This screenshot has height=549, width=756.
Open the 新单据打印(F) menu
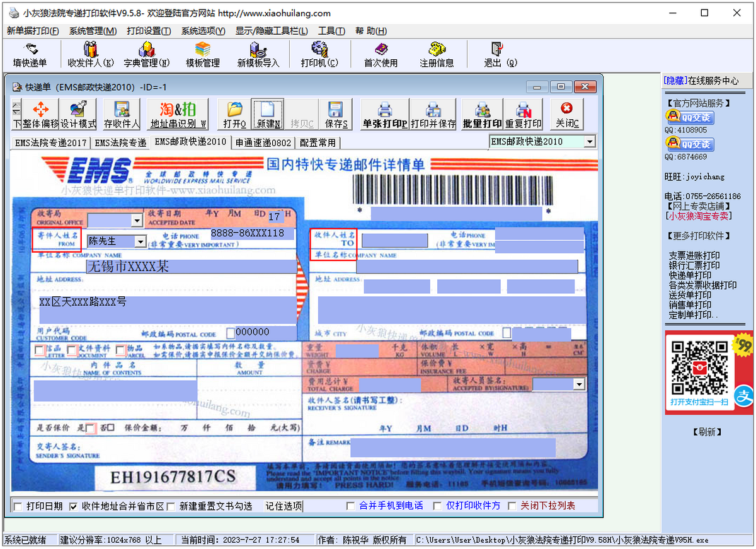33,31
